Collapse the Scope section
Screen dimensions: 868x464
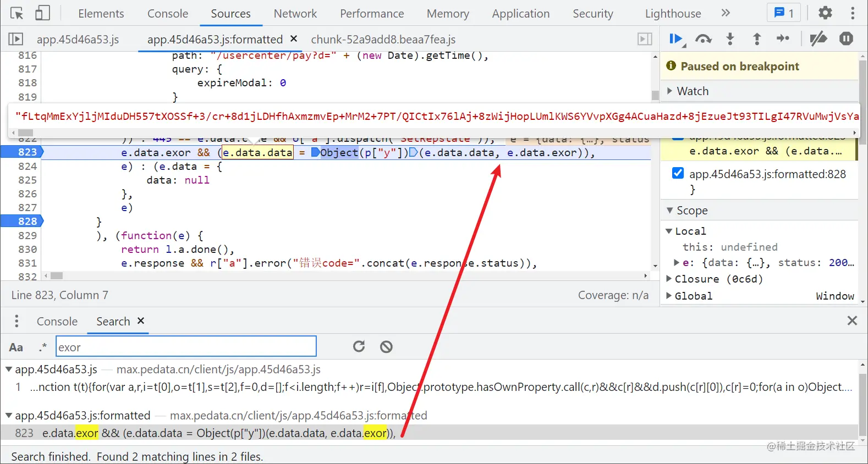click(669, 211)
